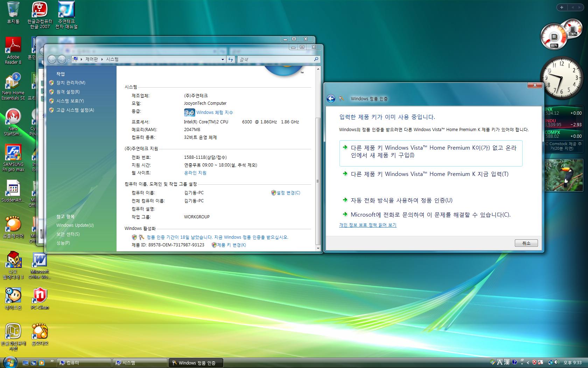Click the Show Desktop quick launch icon
This screenshot has width=588, height=368.
point(26,363)
